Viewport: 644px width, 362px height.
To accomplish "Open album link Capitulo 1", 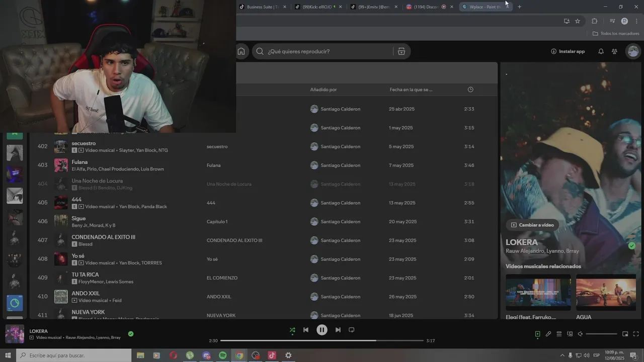I will coord(217,222).
